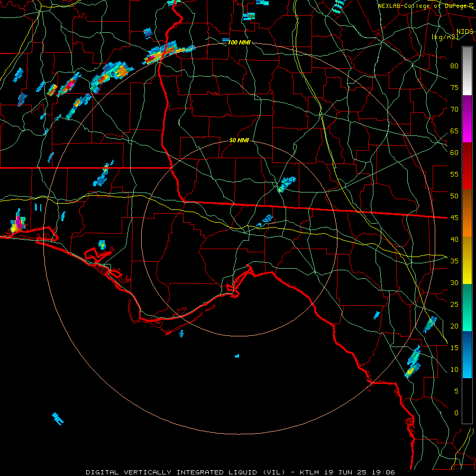Click the isolated blue echo offshore in the southwest Gulf
Viewport: 476px width, 476px height.
(57, 419)
